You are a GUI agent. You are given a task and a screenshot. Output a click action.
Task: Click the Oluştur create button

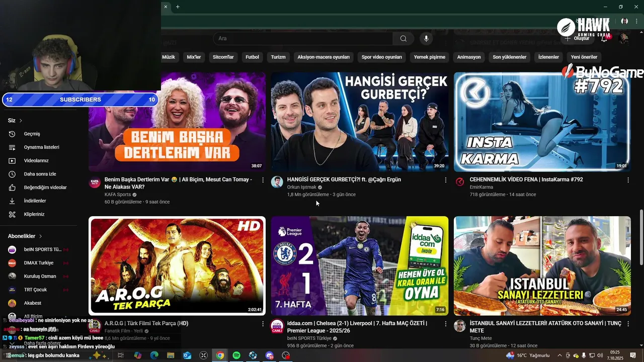tap(578, 39)
